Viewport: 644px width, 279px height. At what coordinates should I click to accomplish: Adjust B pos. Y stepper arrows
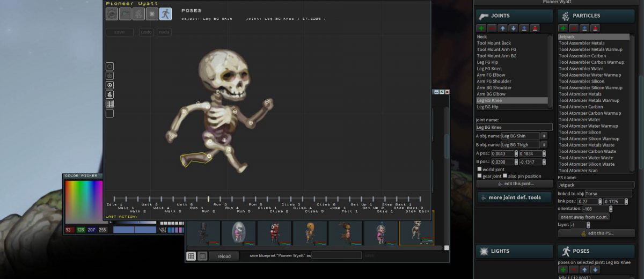tap(544, 162)
